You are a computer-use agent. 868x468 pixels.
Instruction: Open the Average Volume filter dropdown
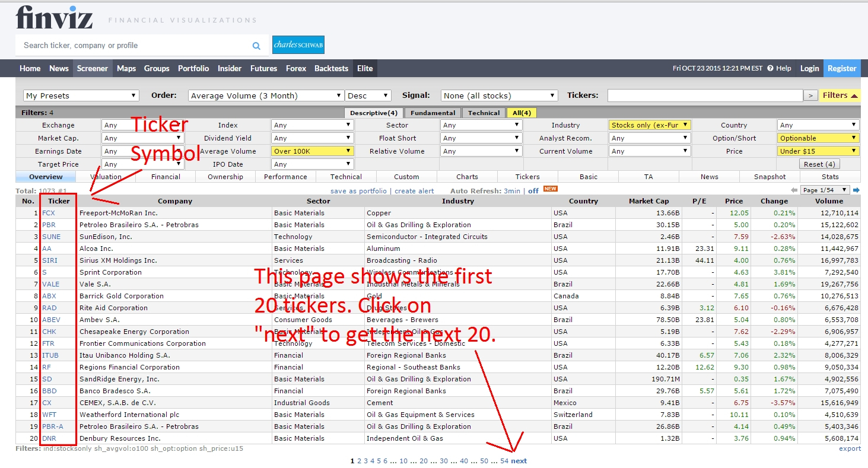(x=312, y=151)
